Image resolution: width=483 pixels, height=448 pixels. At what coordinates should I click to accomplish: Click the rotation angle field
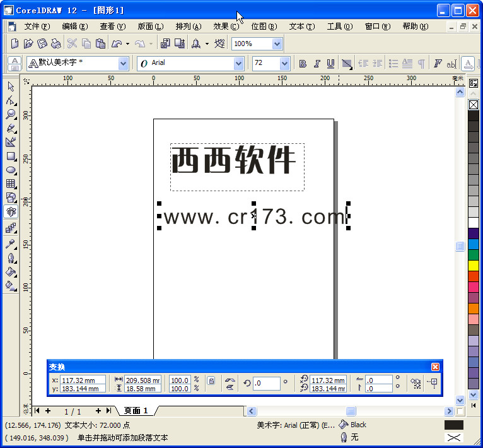pyautogui.click(x=267, y=383)
